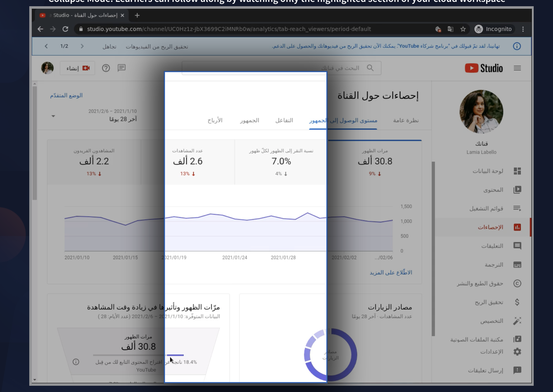This screenshot has height=392, width=553.
Task: Close the Studio browser tab
Action: [x=122, y=15]
